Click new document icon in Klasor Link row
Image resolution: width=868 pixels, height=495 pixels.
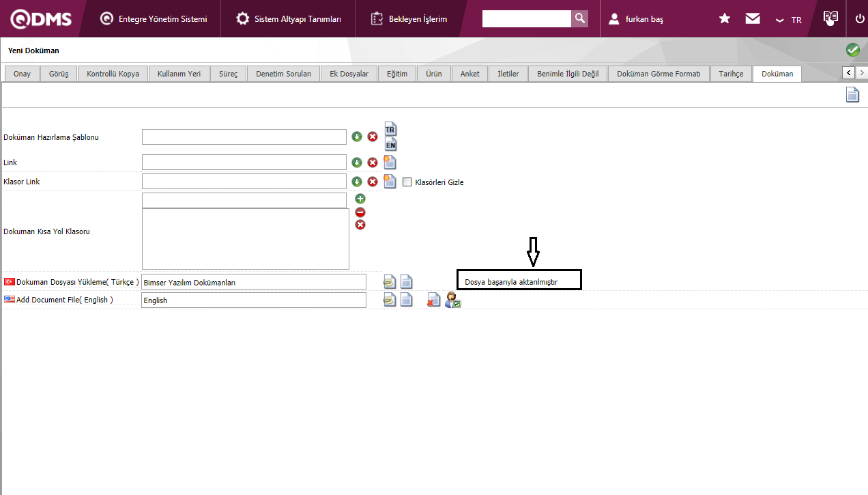pos(390,181)
